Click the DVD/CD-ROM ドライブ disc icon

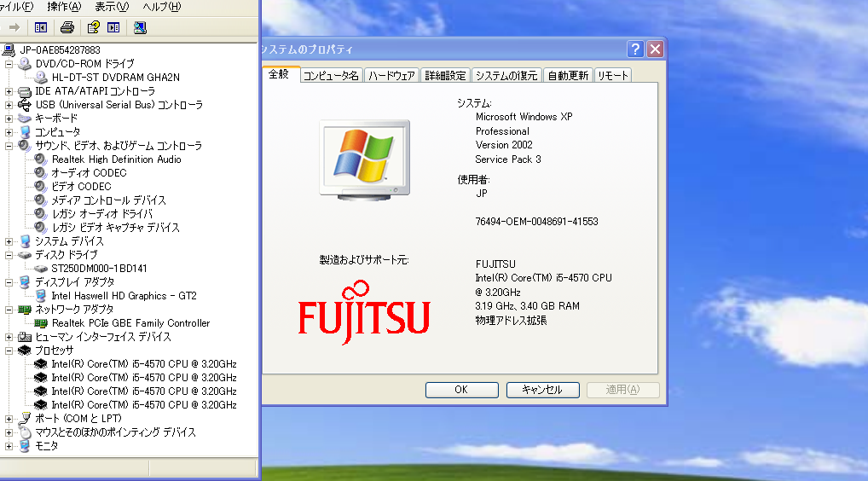(x=25, y=64)
